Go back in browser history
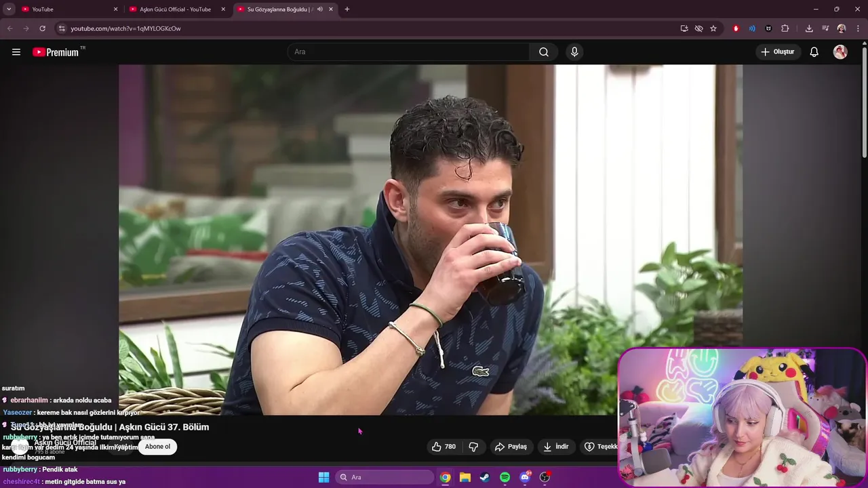This screenshot has width=868, height=488. click(x=9, y=28)
